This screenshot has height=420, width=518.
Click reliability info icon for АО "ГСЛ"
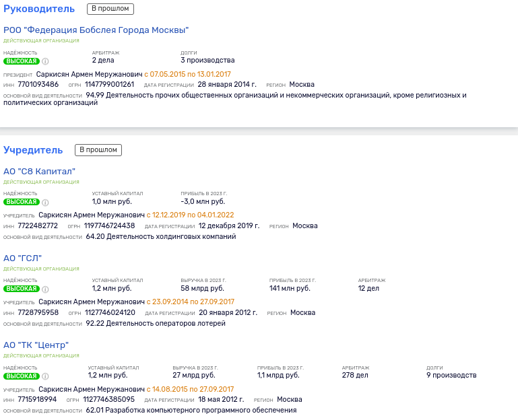[45, 289]
